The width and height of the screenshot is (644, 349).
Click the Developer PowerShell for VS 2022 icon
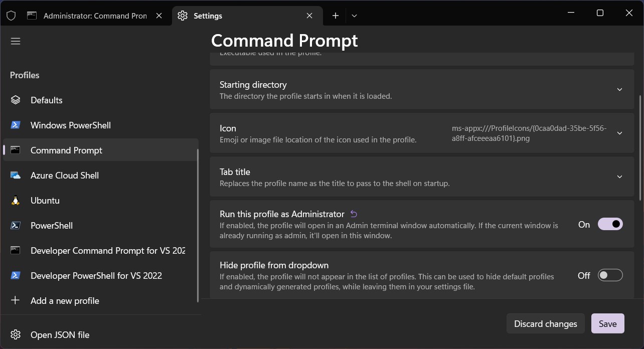point(16,276)
